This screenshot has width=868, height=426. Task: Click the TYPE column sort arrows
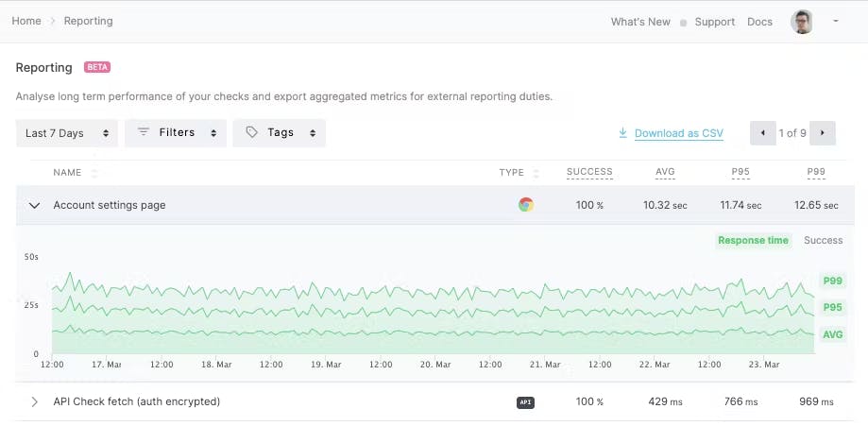pos(536,173)
